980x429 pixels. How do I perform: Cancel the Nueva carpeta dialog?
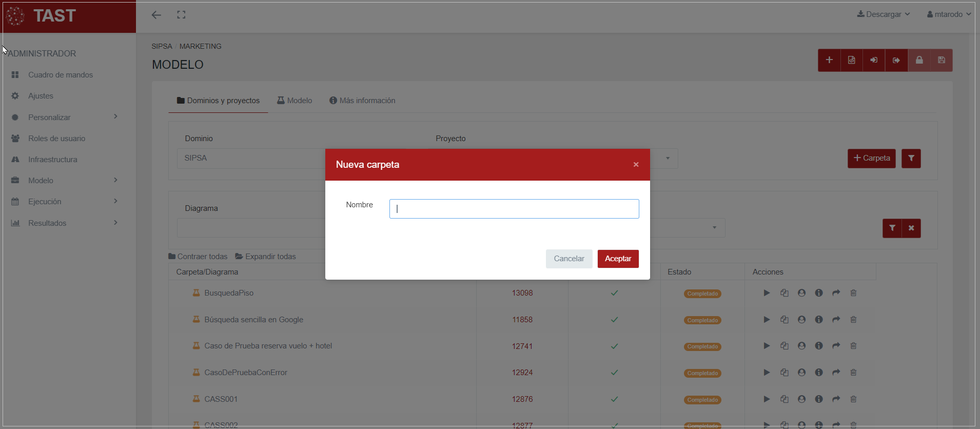569,259
